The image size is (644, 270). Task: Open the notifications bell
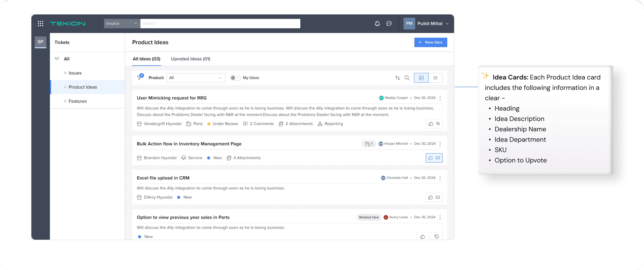click(x=377, y=23)
